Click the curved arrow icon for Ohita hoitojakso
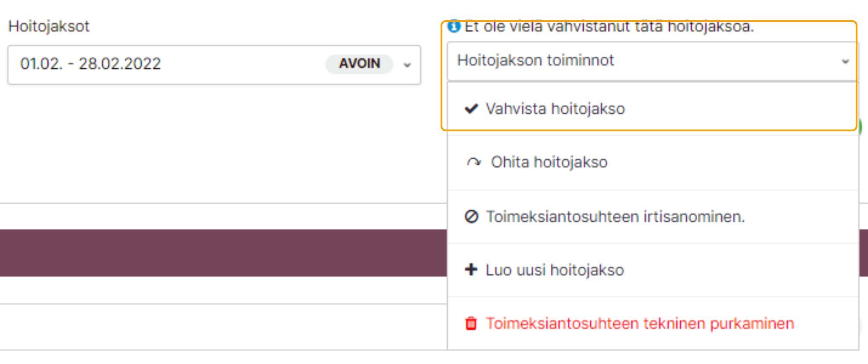The image size is (868, 364). tap(473, 162)
